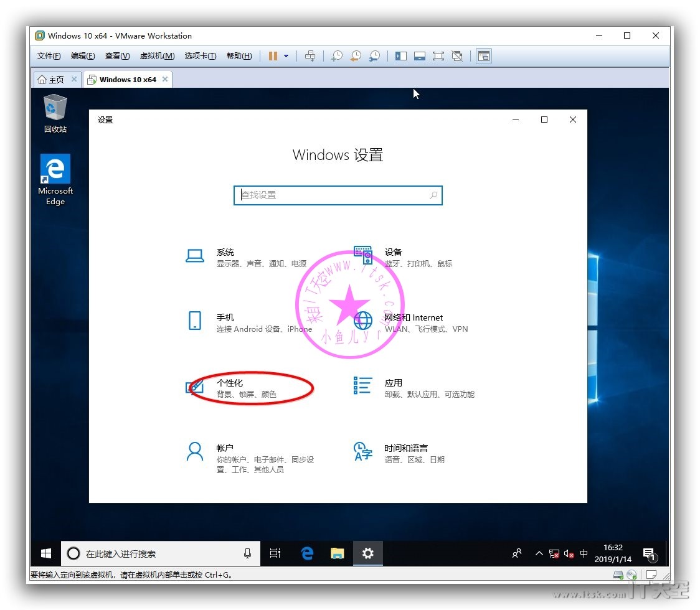Take a snapshot of the virtual machine

click(x=337, y=56)
